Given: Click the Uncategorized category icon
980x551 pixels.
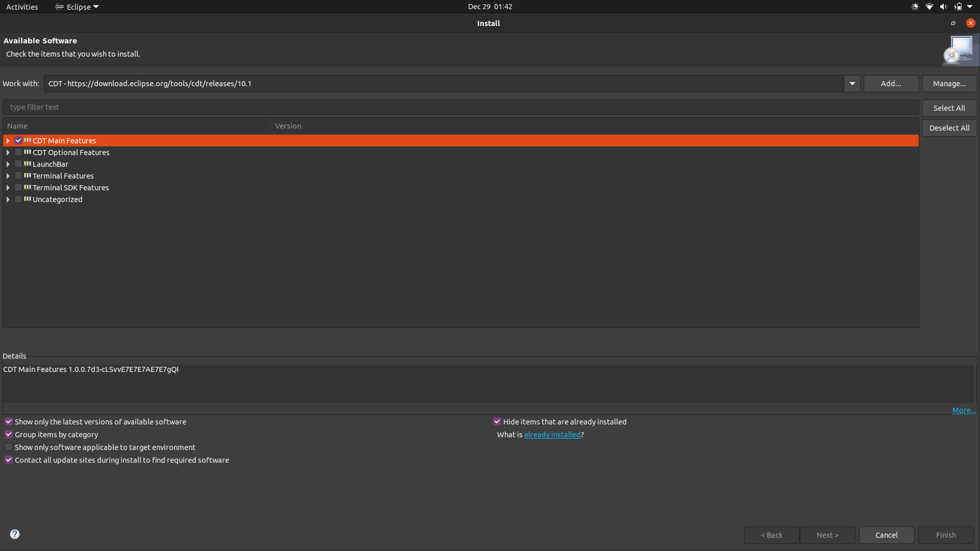Looking at the screenshot, I should (28, 199).
